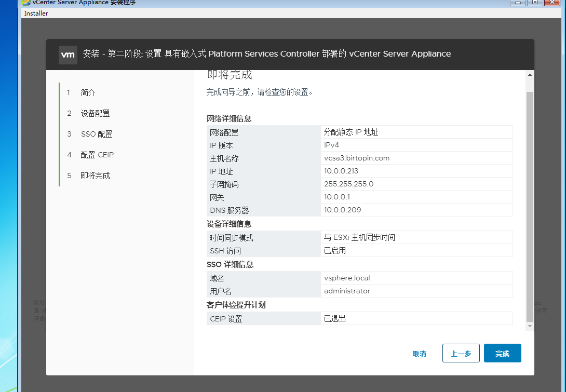This screenshot has width=566, height=392.
Task: Click the CEIP 设置 label cell
Action: click(263, 318)
